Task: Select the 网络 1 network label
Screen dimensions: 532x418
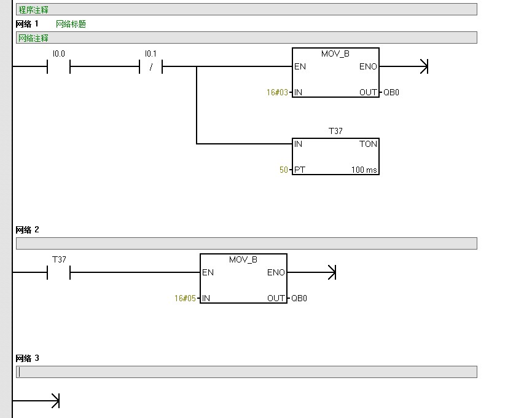Action: pos(27,24)
